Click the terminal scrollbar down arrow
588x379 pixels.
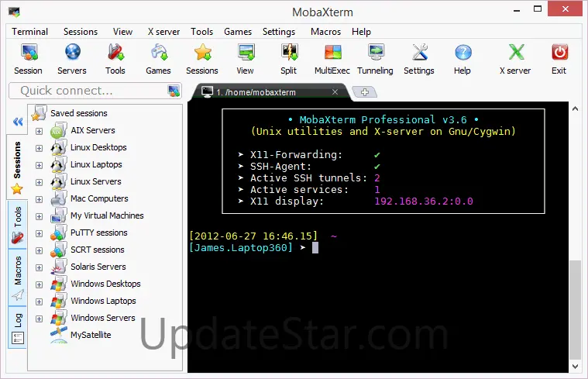(x=576, y=367)
